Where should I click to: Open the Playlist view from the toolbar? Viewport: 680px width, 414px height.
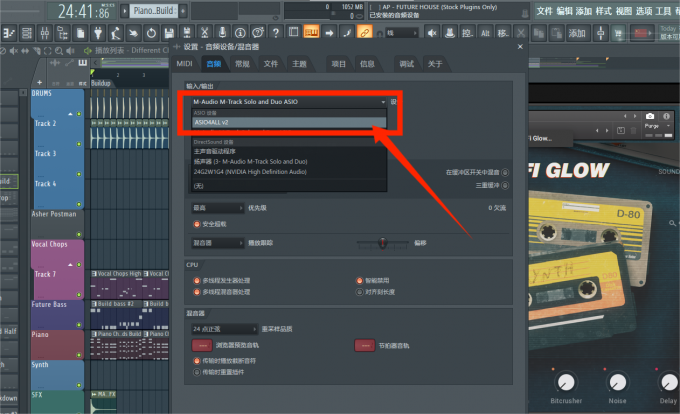8,33
